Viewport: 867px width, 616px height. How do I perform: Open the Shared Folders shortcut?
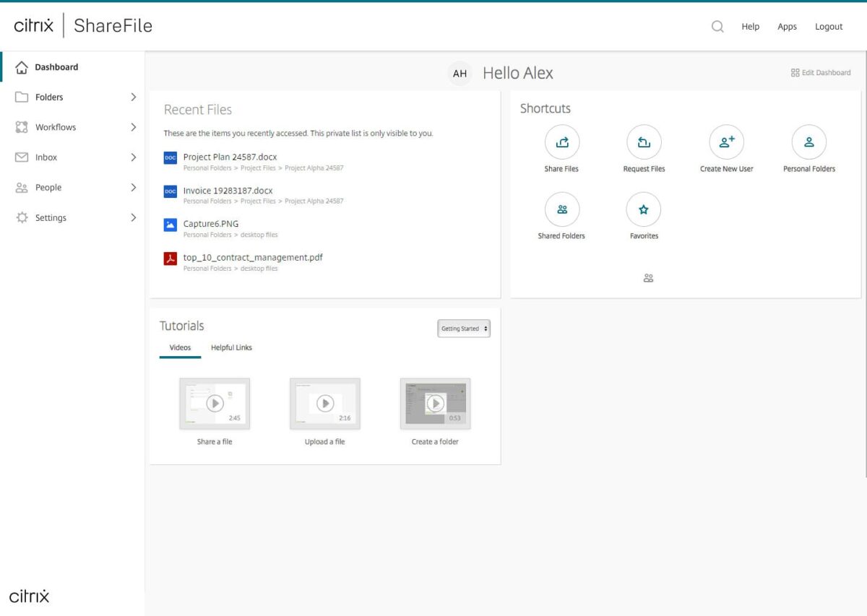coord(562,209)
